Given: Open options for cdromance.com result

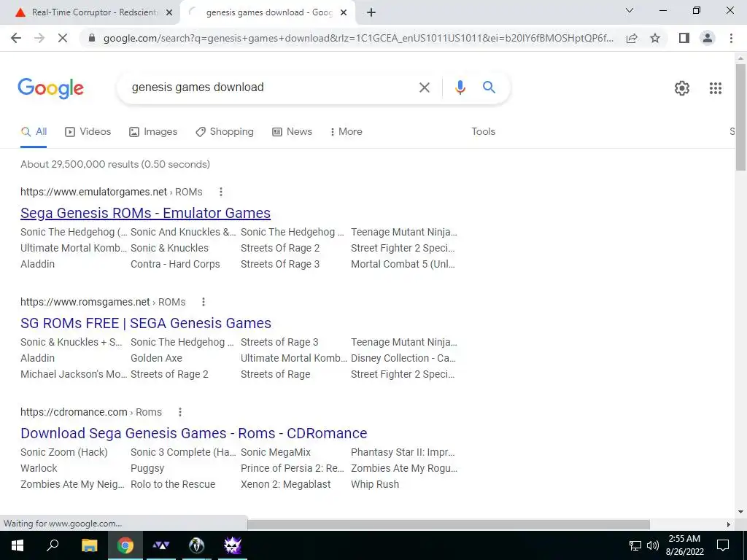Looking at the screenshot, I should [x=180, y=412].
